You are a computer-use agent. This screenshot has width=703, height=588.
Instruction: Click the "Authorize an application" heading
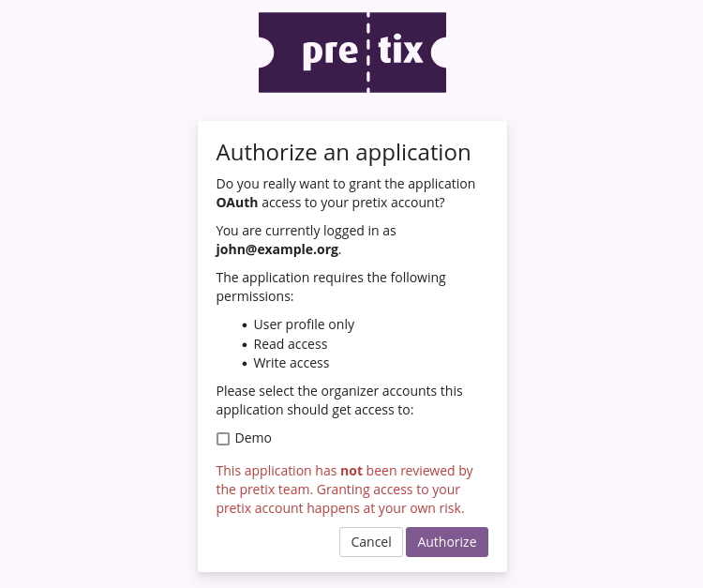(x=343, y=153)
